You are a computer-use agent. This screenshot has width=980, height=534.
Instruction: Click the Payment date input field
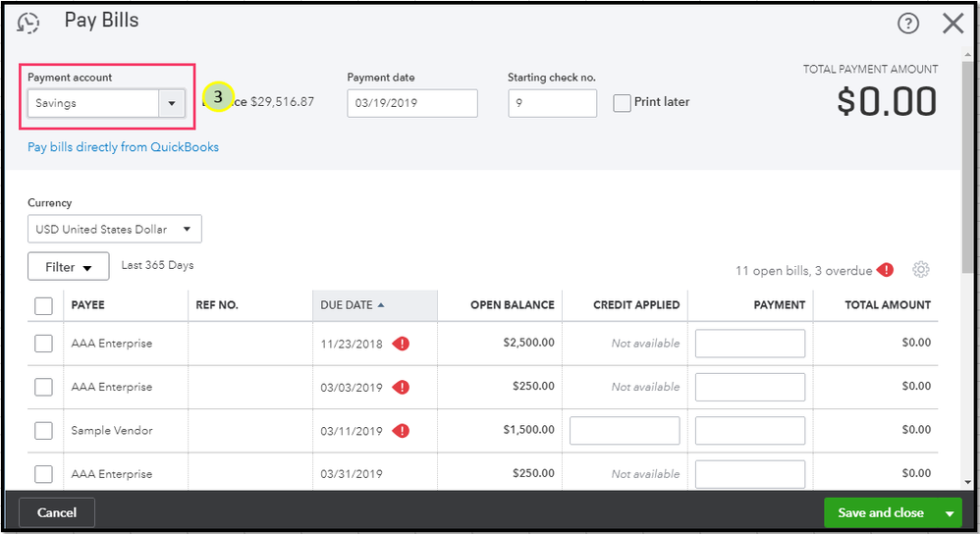click(x=411, y=103)
